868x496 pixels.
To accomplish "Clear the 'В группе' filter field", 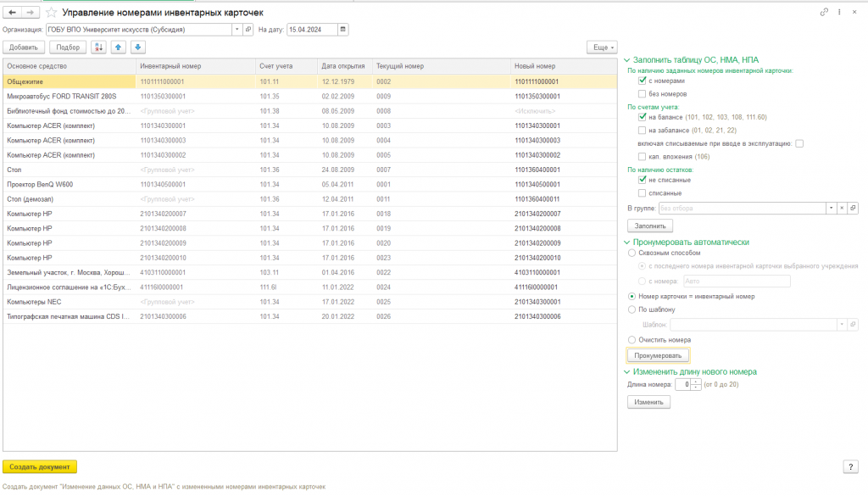I will [842, 208].
